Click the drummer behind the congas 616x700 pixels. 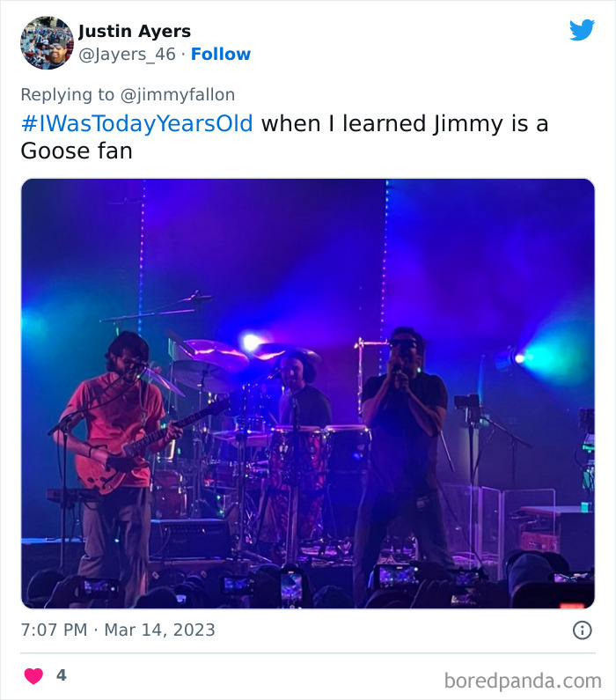[x=297, y=387]
